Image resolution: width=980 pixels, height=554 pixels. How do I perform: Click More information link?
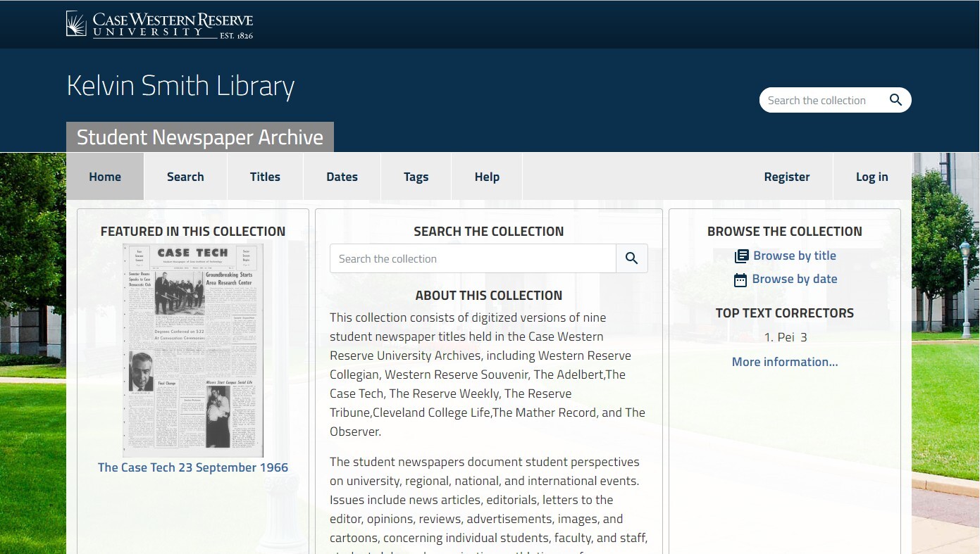point(784,361)
